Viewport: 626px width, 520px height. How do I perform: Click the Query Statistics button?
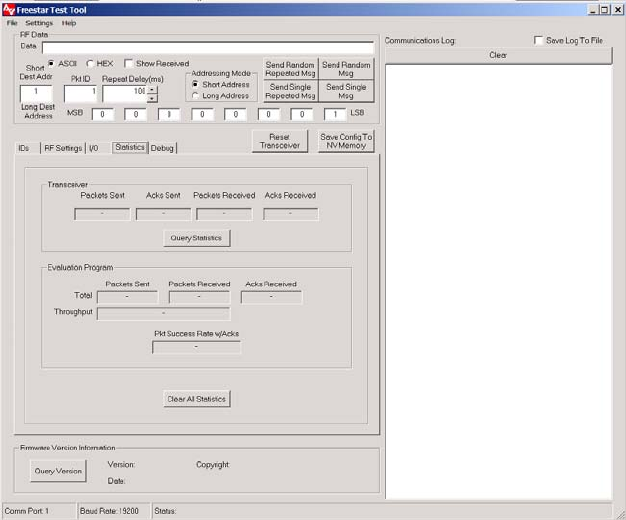tap(196, 238)
